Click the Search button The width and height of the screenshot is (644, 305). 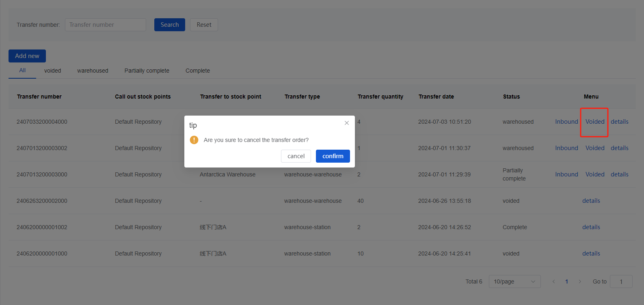(x=170, y=25)
